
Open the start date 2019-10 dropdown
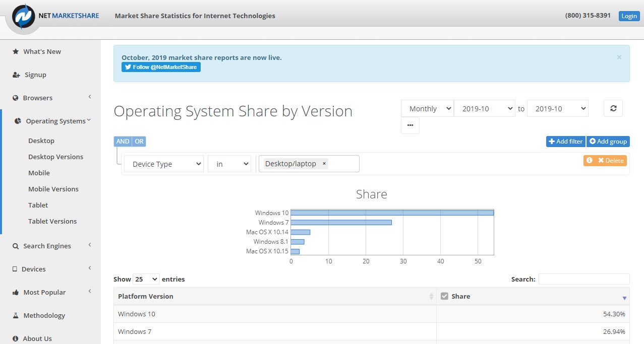tap(485, 108)
